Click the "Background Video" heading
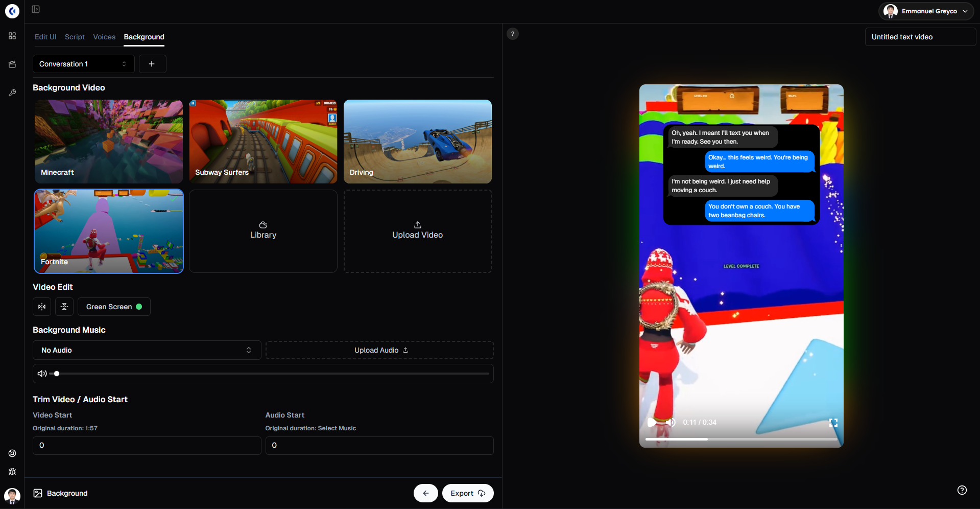Viewport: 980px width, 509px height. click(69, 87)
